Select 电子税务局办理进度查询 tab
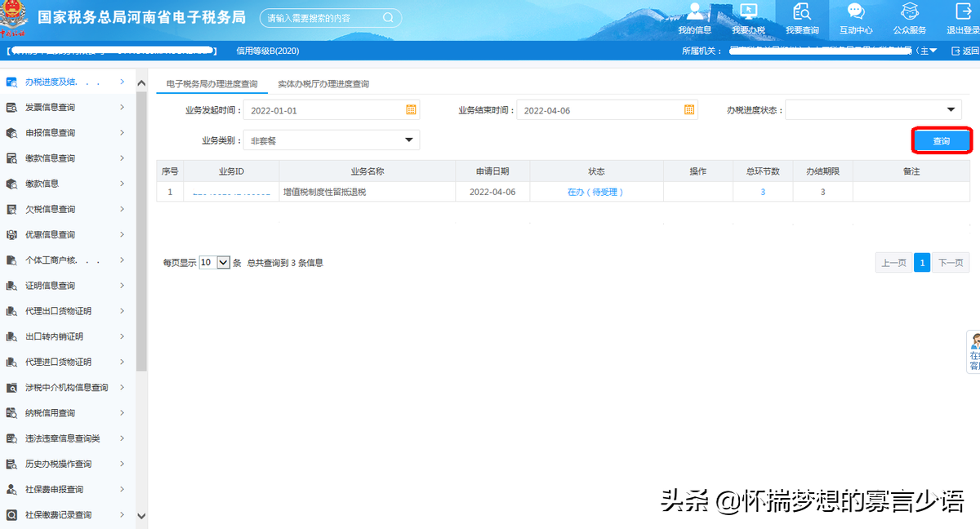Image resolution: width=980 pixels, height=529 pixels. click(x=212, y=84)
